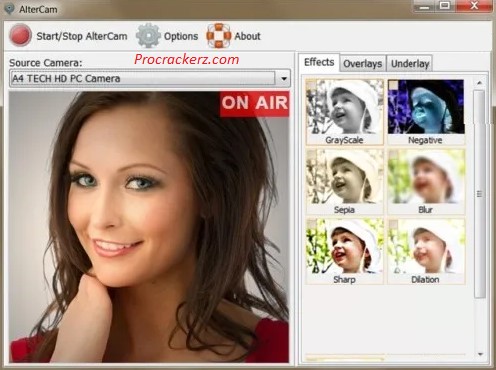
Task: Click the Options text button
Action: 181,36
